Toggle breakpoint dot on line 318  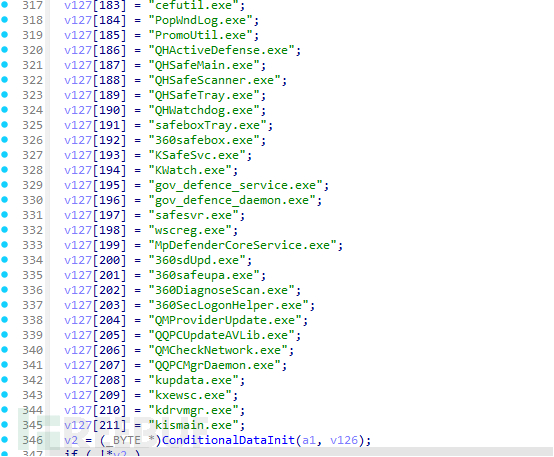coord(5,20)
